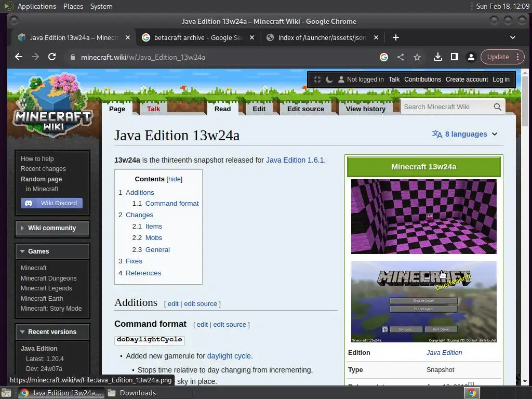Click Create account link
Viewport: 532px width, 399px height.
click(x=467, y=79)
